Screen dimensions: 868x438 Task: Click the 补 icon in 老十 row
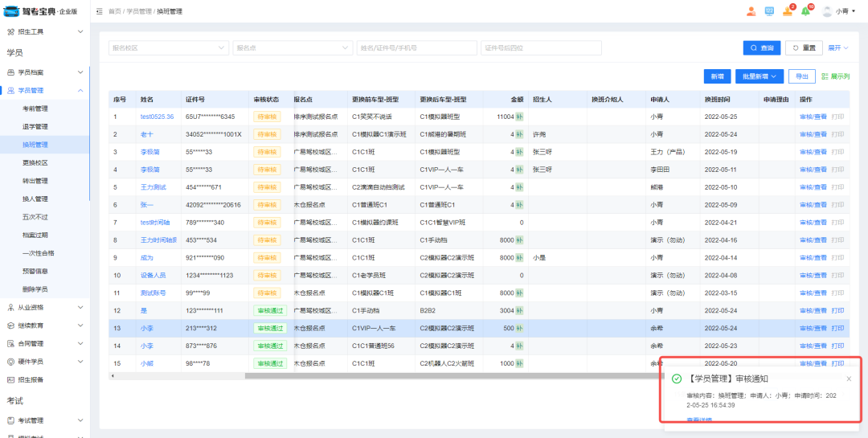coord(519,134)
